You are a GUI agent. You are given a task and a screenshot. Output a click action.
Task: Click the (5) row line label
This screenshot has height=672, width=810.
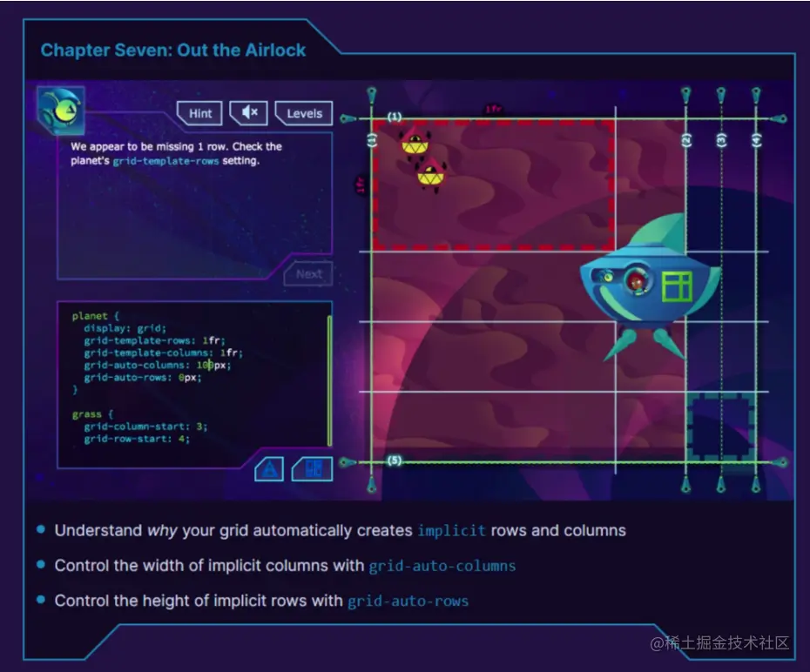[395, 460]
